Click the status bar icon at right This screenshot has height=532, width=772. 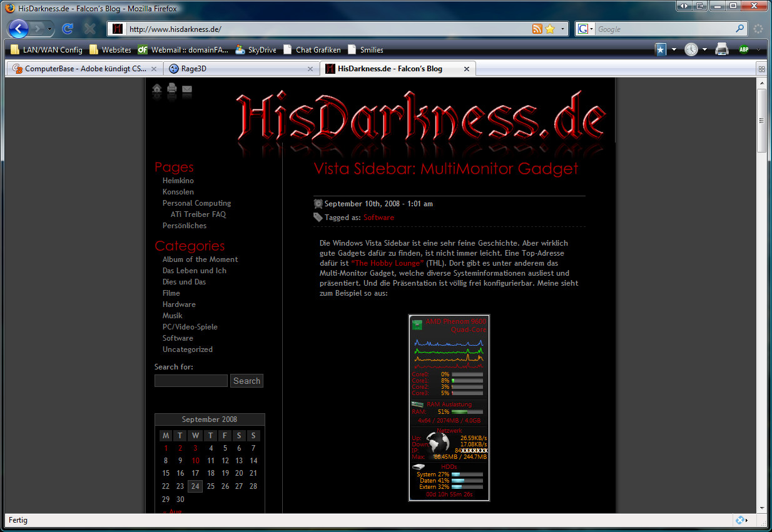click(740, 520)
